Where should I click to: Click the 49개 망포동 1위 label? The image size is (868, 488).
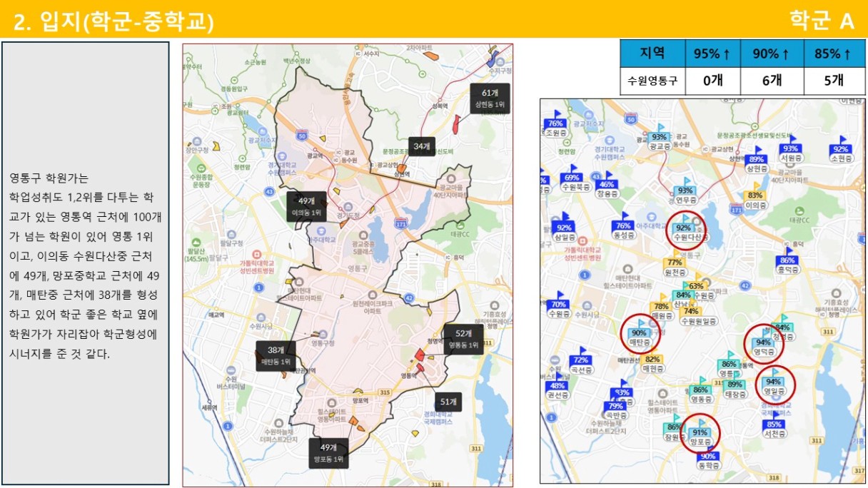tap(328, 453)
